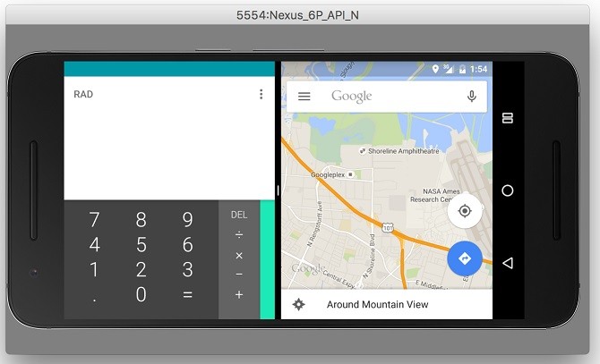This screenshot has height=364, width=600.
Task: Tap the 9 key on calculator
Action: (x=187, y=220)
